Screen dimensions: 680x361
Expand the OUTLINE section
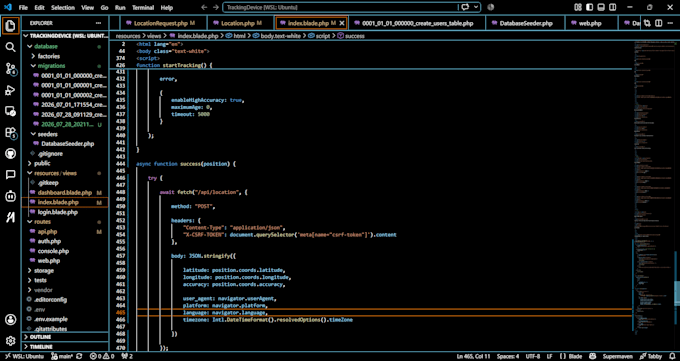[65, 337]
